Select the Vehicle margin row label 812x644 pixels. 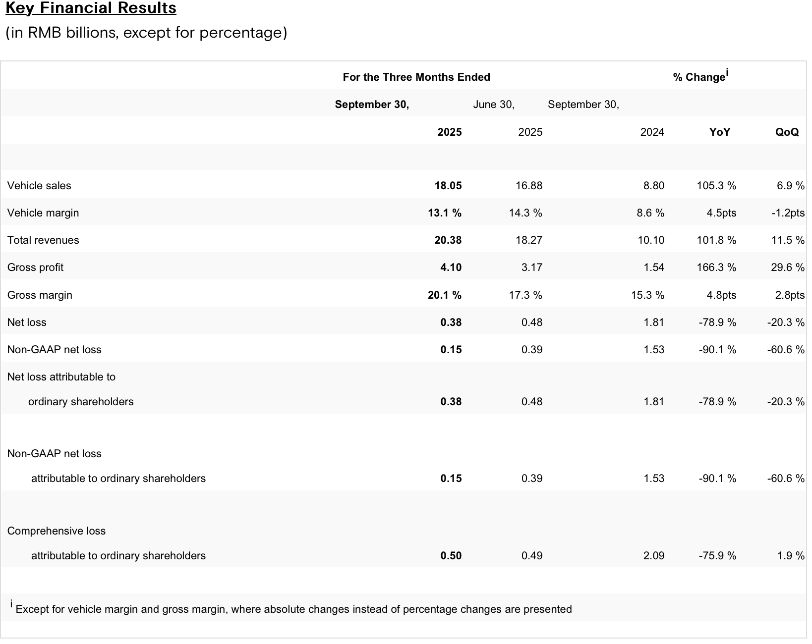[43, 213]
